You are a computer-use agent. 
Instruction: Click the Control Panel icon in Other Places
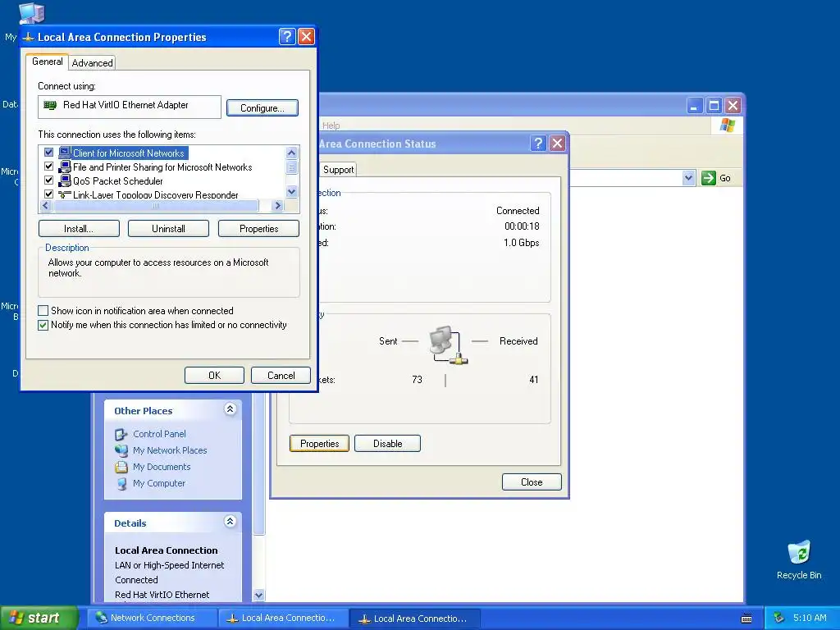click(x=121, y=434)
